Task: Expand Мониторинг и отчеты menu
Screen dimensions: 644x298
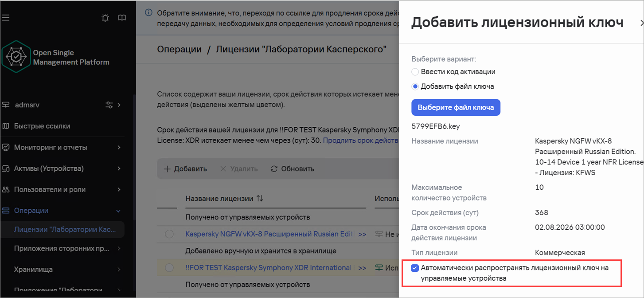Action: 119,147
